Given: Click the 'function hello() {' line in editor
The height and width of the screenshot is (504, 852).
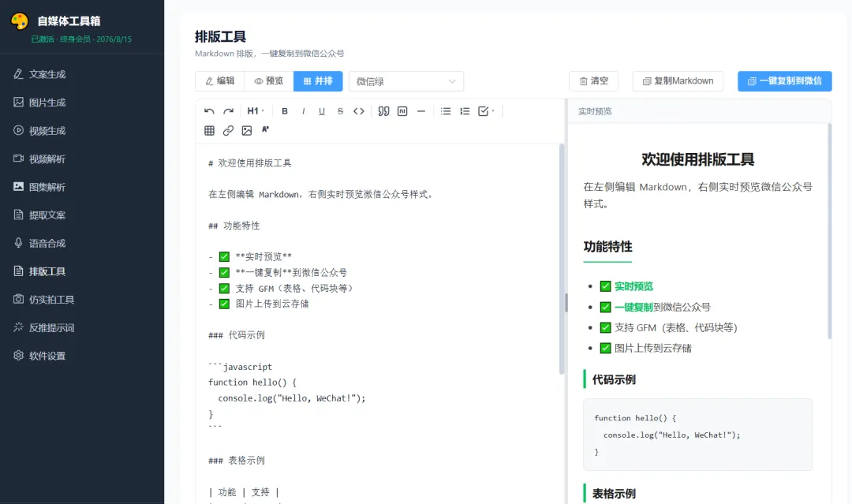Looking at the screenshot, I should (x=252, y=383).
